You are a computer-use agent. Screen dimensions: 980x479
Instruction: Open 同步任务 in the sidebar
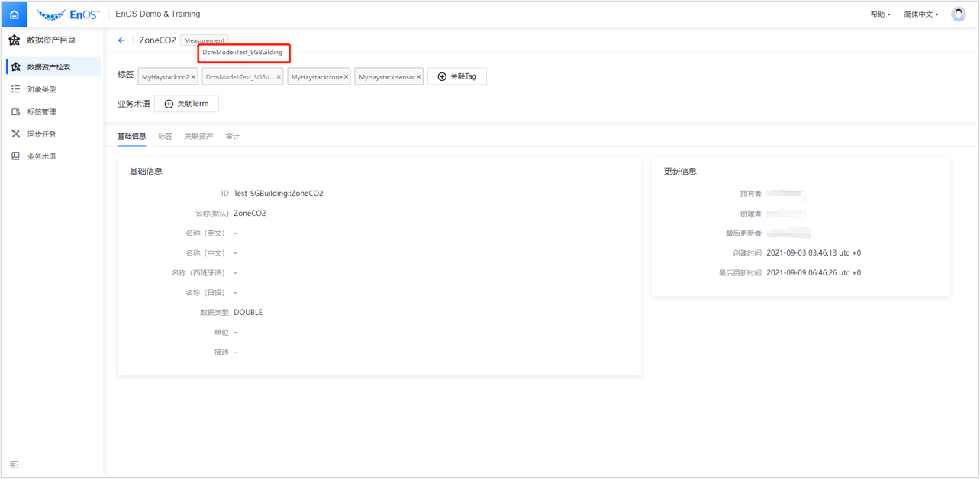pos(41,134)
